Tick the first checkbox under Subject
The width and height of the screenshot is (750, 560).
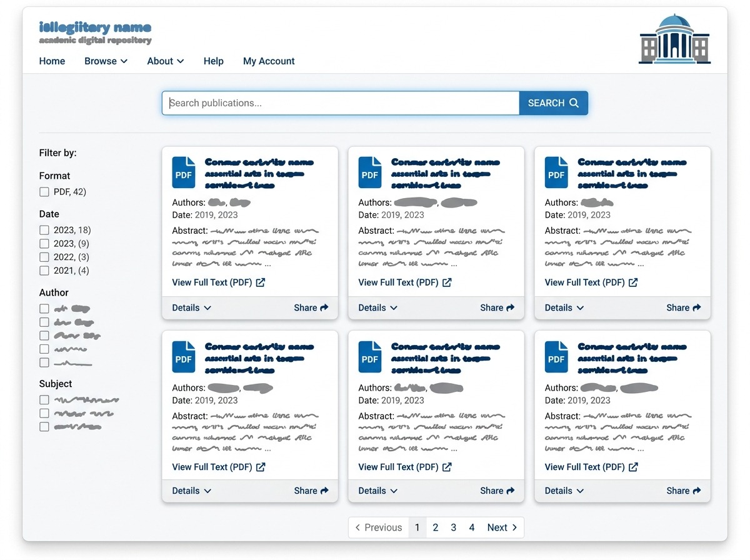pos(44,400)
